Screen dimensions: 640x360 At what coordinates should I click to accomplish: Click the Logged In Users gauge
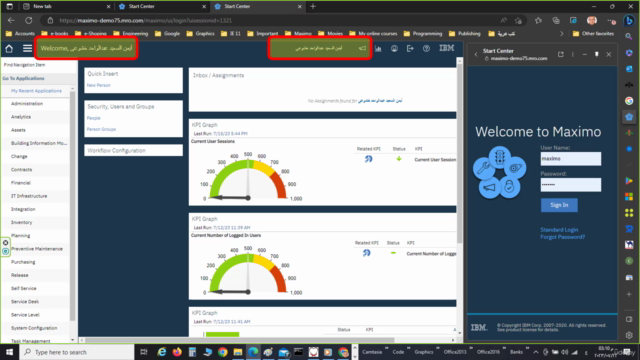click(248, 271)
